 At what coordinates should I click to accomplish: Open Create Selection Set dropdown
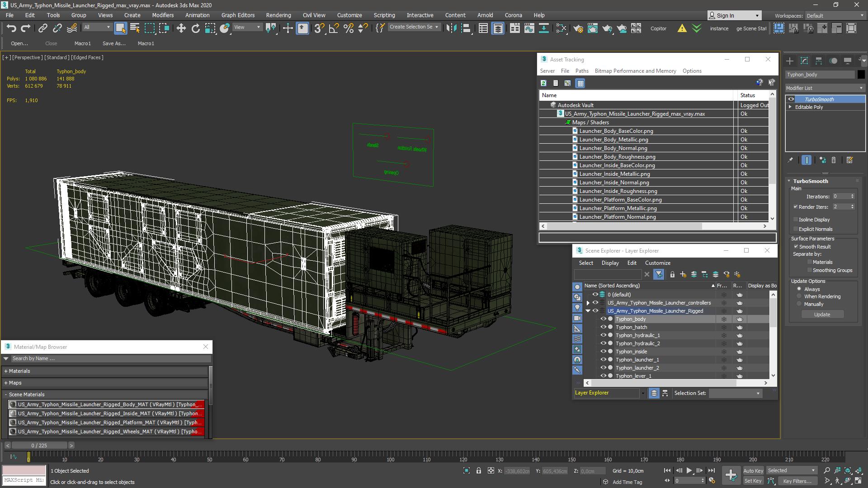(x=414, y=27)
